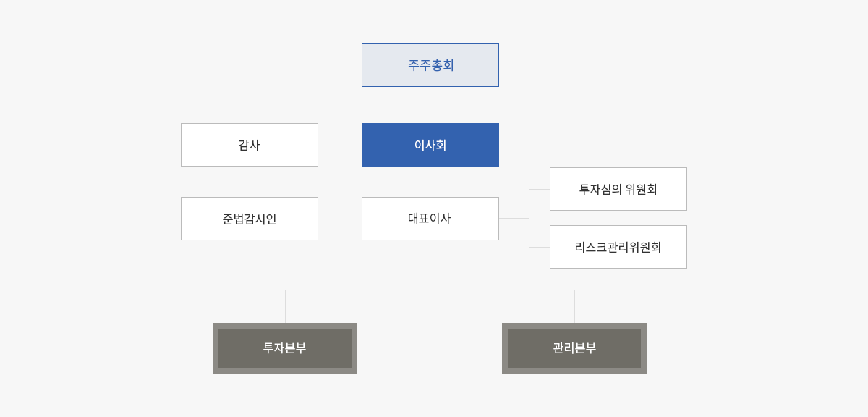868x417 pixels.
Task: Click the connector line between 주주총회 and 이사회
Action: (430, 105)
